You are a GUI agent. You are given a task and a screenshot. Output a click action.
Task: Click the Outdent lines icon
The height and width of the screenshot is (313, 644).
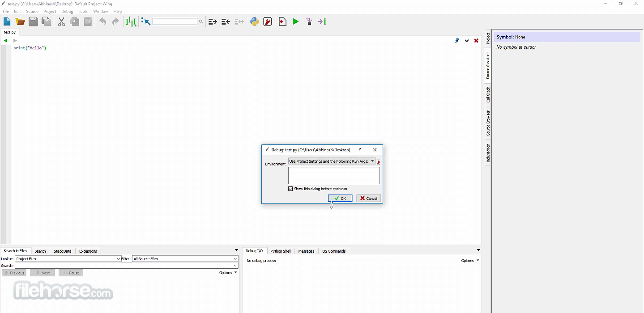click(x=226, y=21)
